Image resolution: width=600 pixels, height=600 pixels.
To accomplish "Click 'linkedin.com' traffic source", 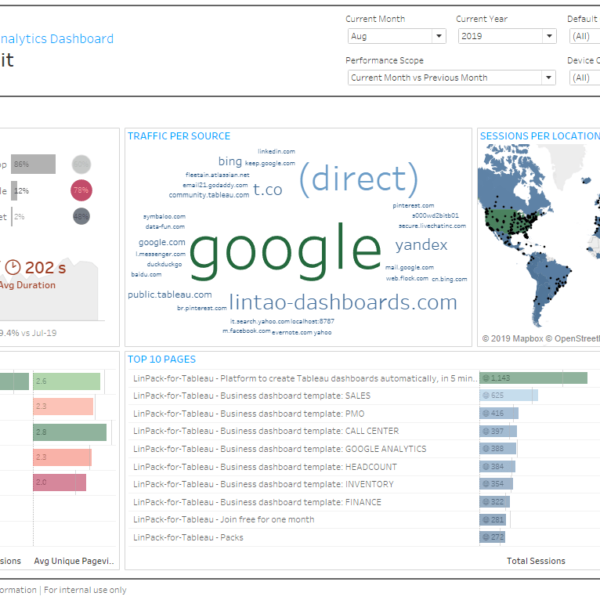I will (x=276, y=152).
